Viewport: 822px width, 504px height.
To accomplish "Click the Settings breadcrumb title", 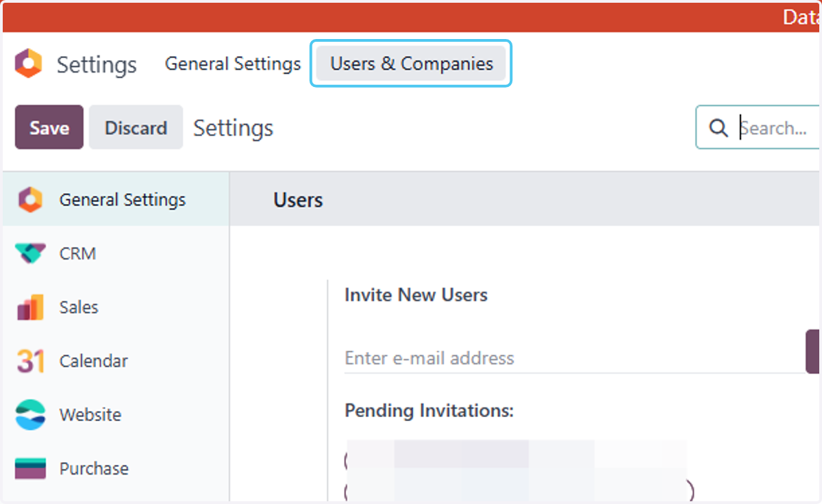I will click(x=233, y=128).
